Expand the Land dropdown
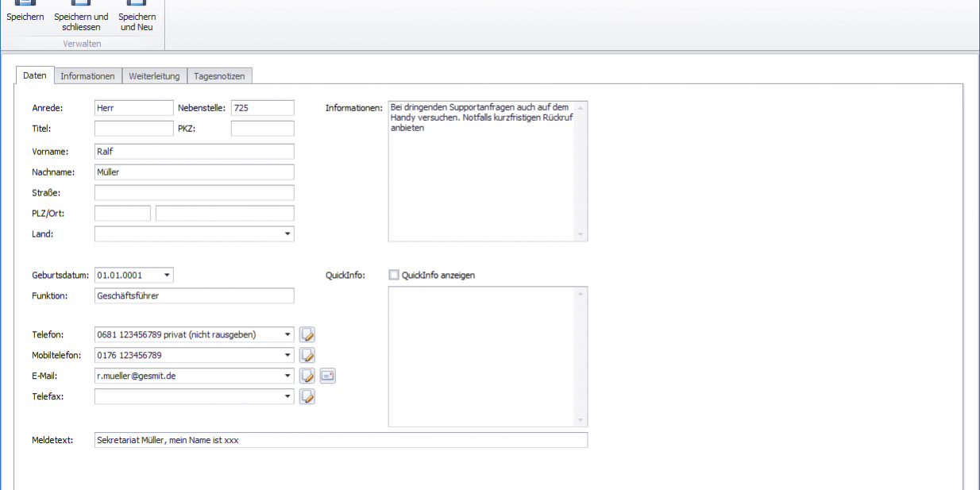The image size is (980, 490). tap(287, 234)
